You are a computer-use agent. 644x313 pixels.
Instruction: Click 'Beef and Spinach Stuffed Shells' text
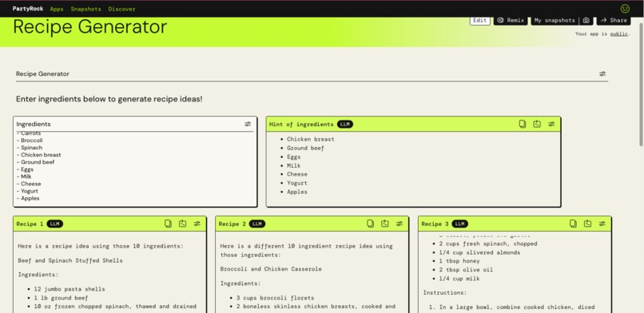(x=70, y=260)
